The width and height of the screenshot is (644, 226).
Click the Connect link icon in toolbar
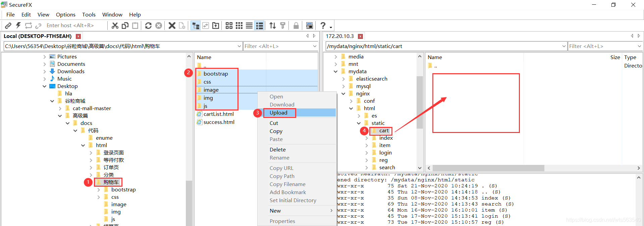point(8,26)
